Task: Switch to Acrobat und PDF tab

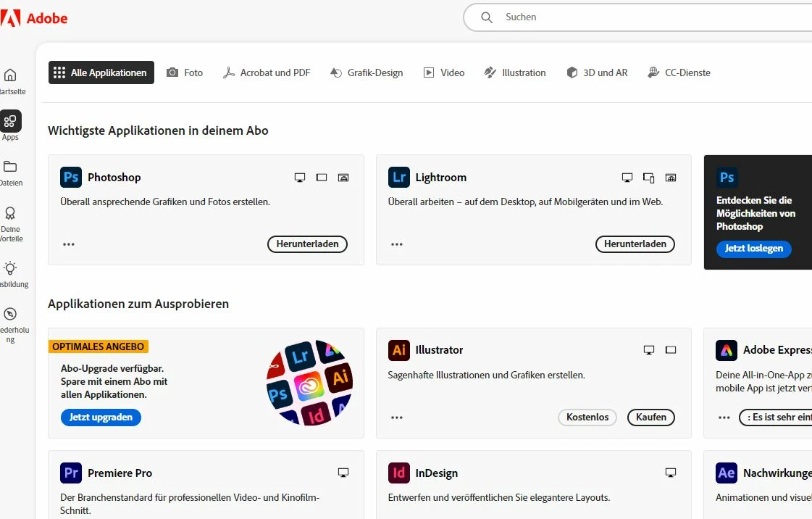Action: pos(267,72)
